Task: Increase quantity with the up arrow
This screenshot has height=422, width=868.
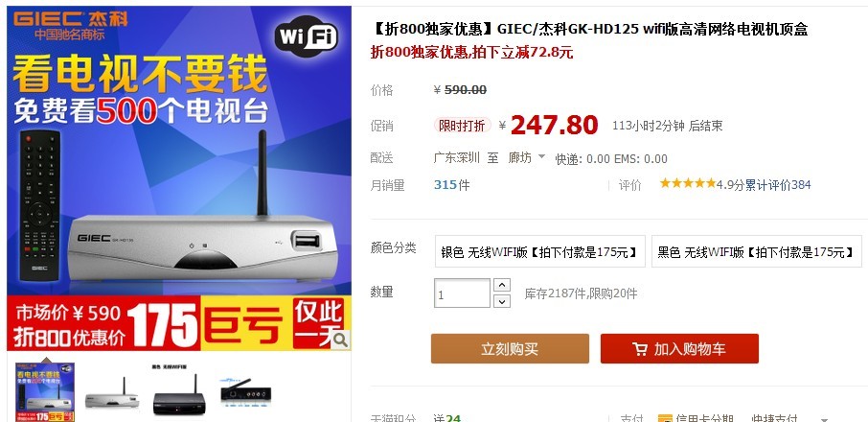Action: point(501,285)
